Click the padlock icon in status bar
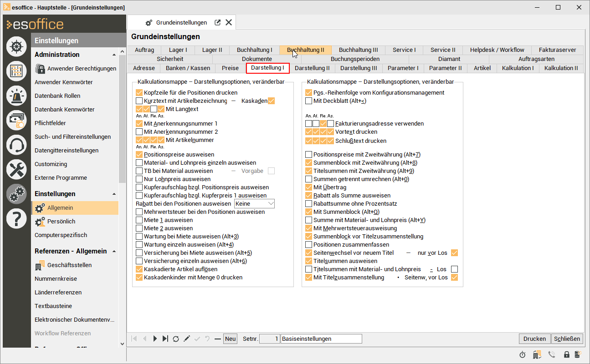This screenshot has width=590, height=364. (x=567, y=355)
